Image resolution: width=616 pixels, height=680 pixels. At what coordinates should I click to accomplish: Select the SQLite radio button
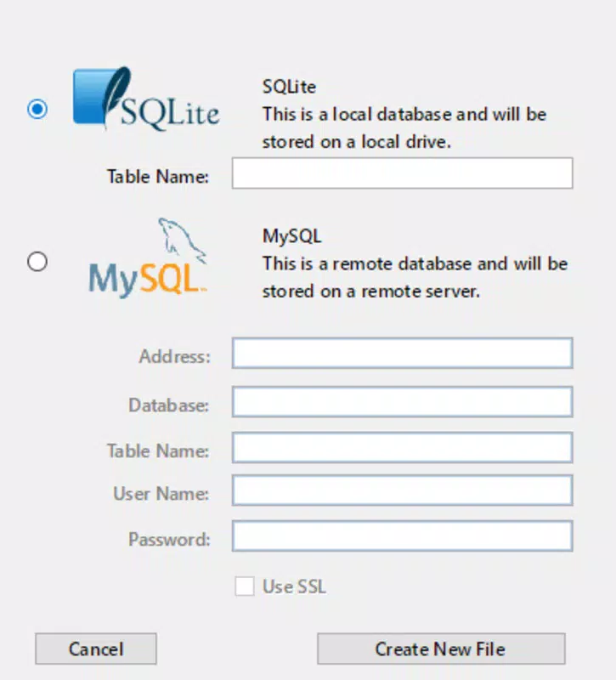[37, 109]
